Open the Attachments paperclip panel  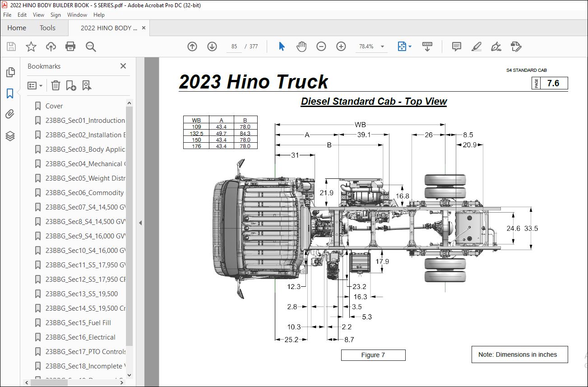[10, 114]
